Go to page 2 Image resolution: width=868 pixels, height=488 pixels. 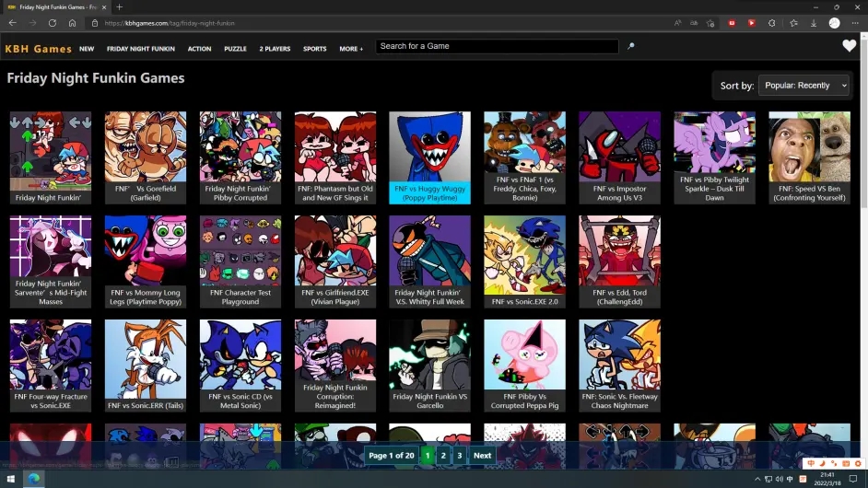(x=443, y=456)
